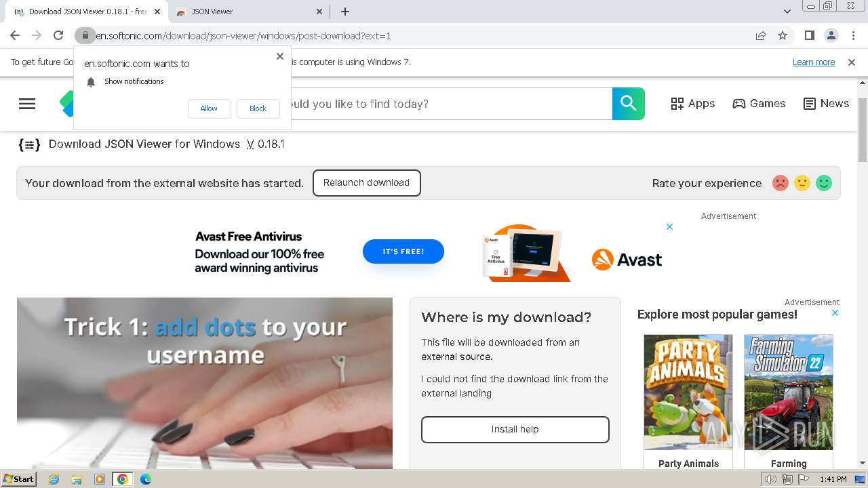Click the Download JSON Viewer for Windows heading

[x=166, y=144]
